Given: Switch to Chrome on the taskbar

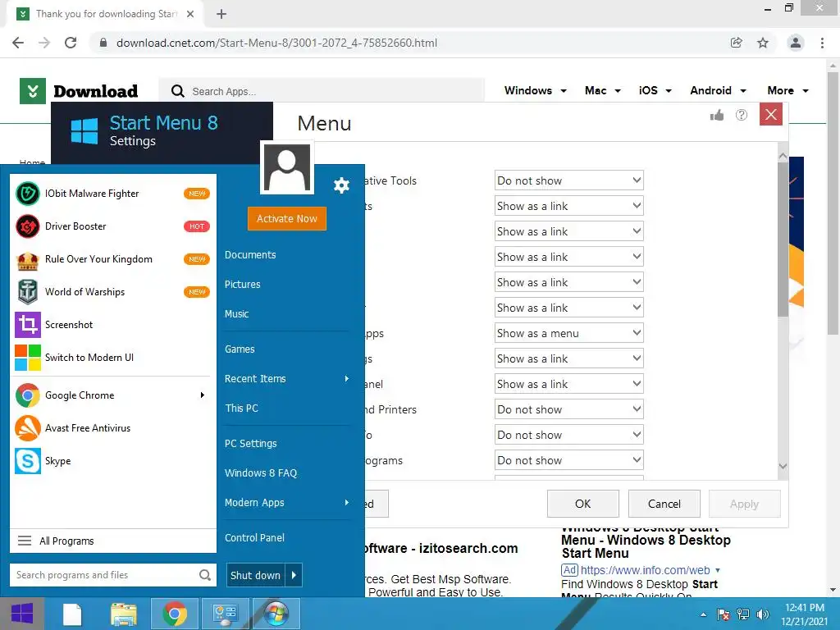Looking at the screenshot, I should pos(174,614).
